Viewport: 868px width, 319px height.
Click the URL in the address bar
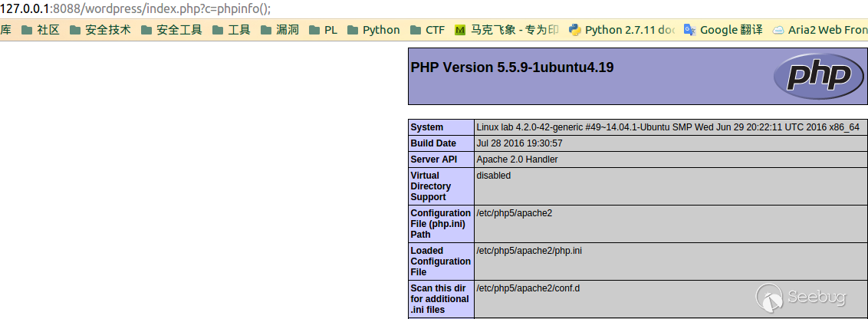tap(136, 8)
